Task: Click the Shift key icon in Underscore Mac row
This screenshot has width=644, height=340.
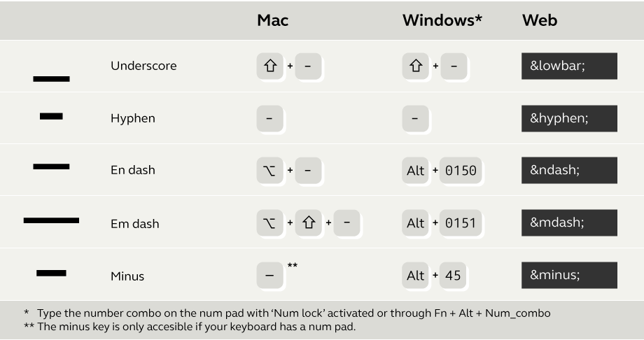Action: pyautogui.click(x=269, y=66)
